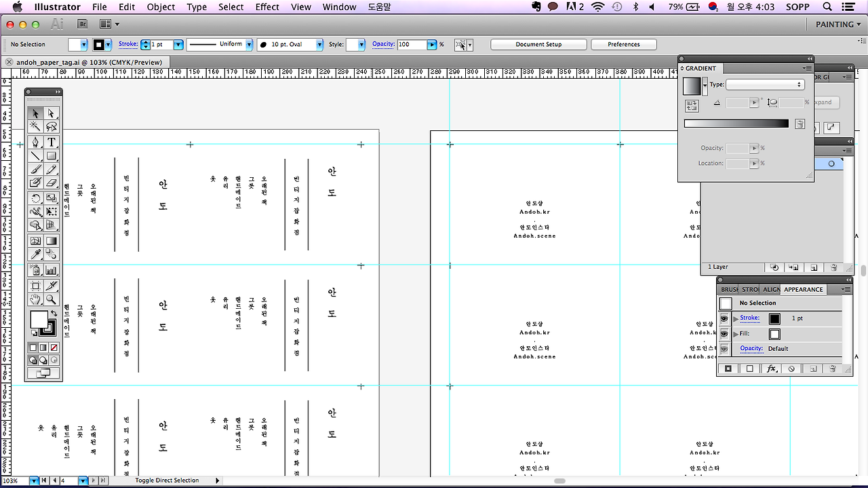
Task: Select the Scale tool
Action: [52, 198]
